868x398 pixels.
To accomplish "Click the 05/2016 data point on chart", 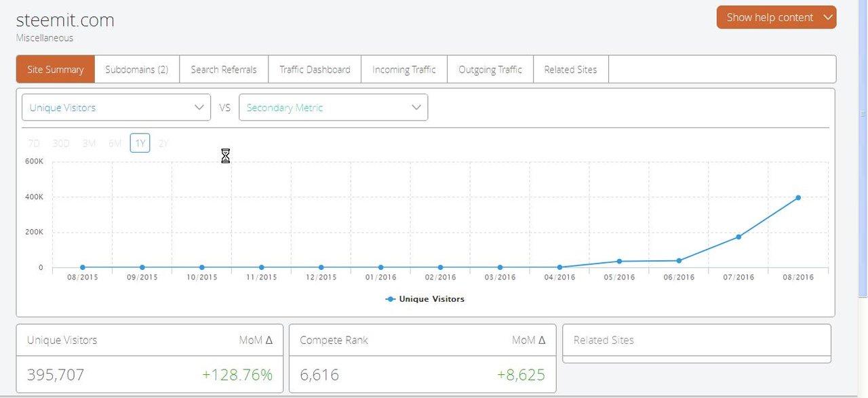I will [x=619, y=261].
